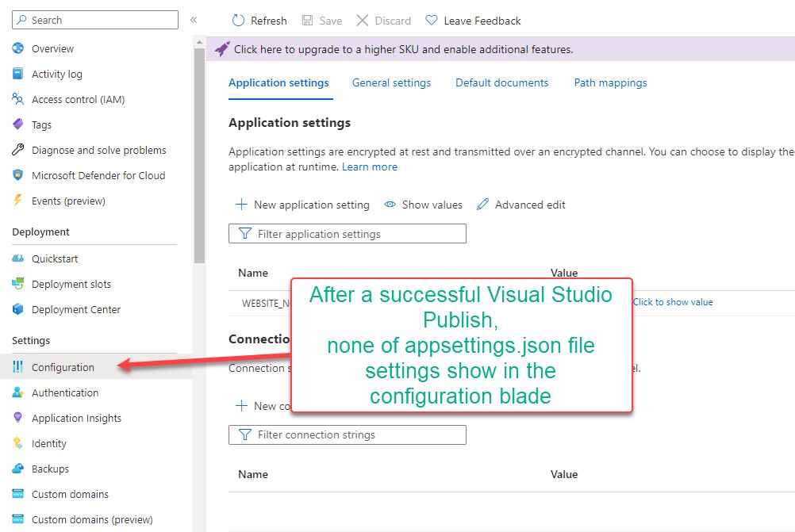Open the Overview icon in the sidebar
This screenshot has height=532, width=795.
(17, 48)
